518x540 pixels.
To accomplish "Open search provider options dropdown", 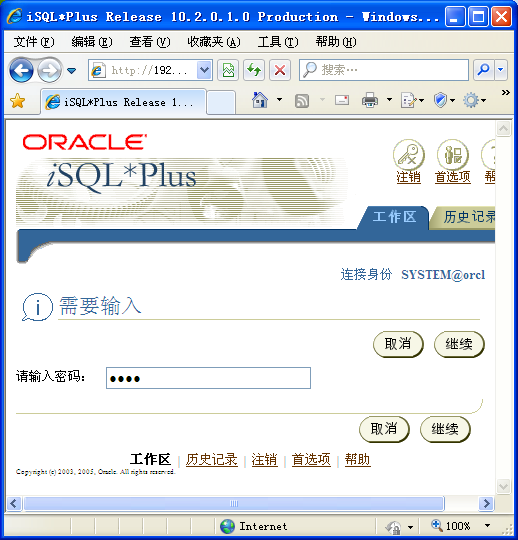I will pos(501,70).
